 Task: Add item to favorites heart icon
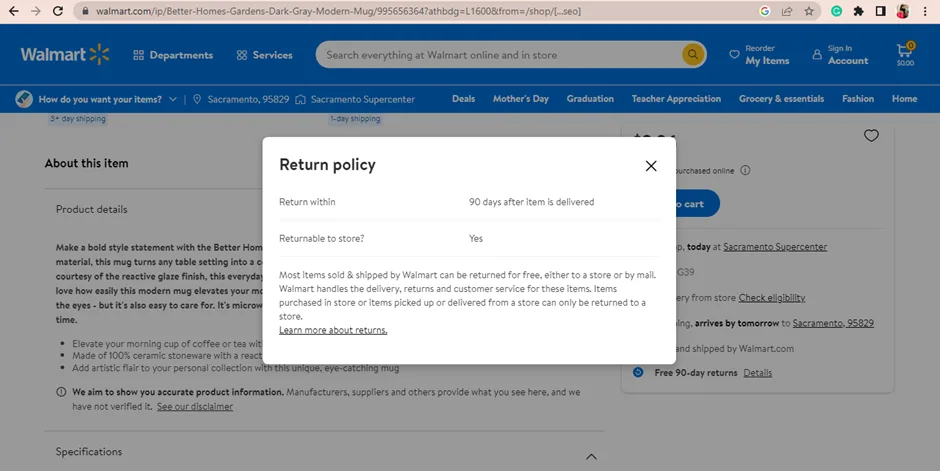(x=871, y=135)
